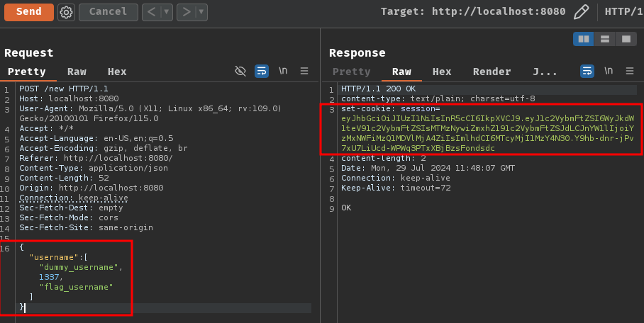The image size is (644, 323).
Task: Click the Origin header line
Action: [91, 188]
